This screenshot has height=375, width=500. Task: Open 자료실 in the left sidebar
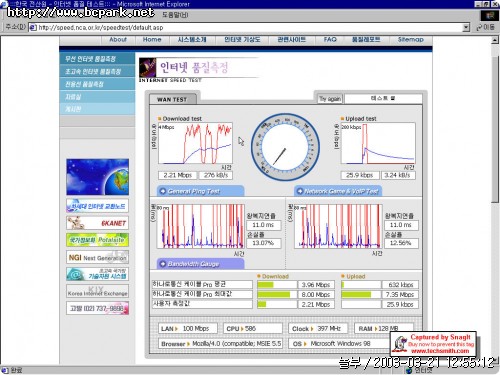(x=97, y=97)
